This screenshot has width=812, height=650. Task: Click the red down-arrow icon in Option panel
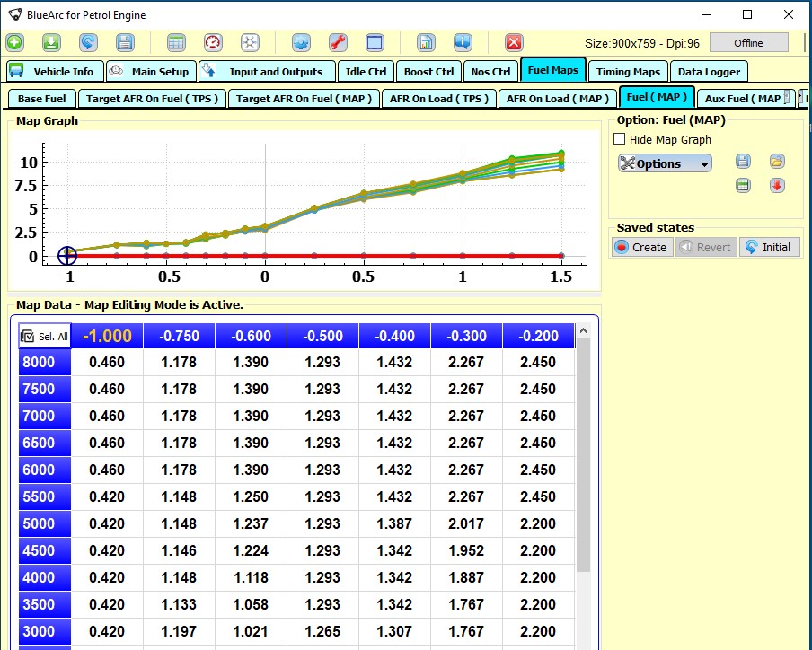tap(777, 186)
